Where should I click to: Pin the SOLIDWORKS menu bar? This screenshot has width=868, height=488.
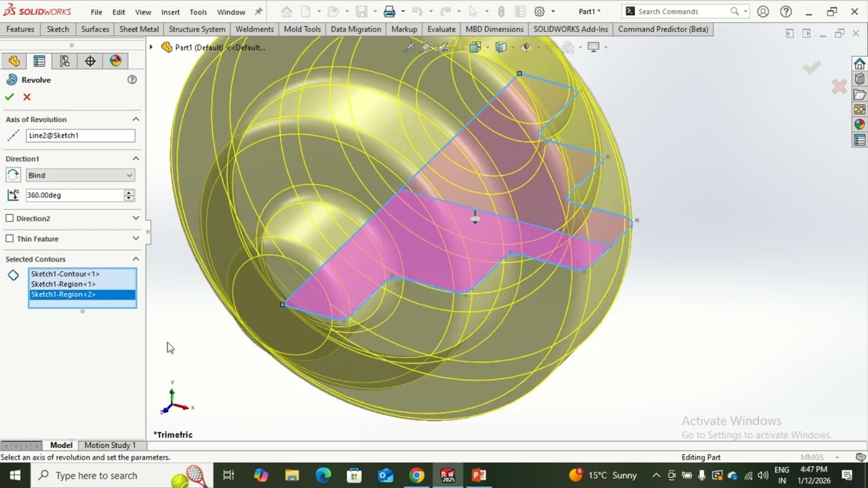point(258,12)
